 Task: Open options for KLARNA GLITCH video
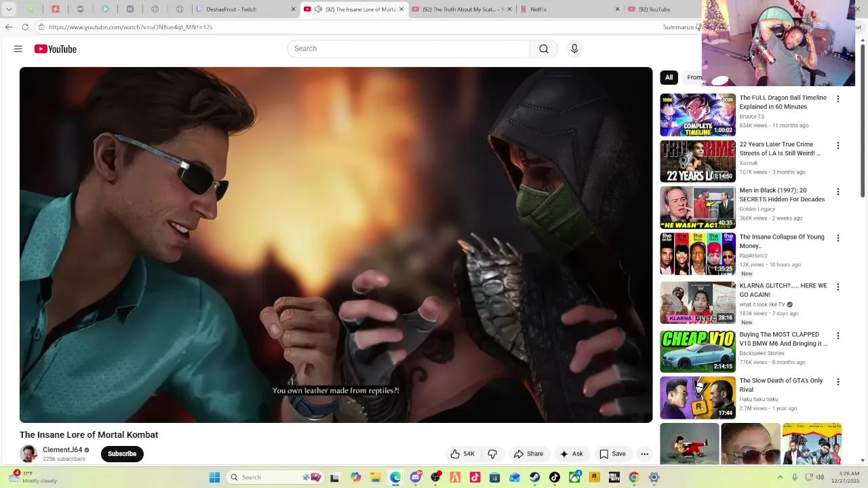(x=838, y=287)
